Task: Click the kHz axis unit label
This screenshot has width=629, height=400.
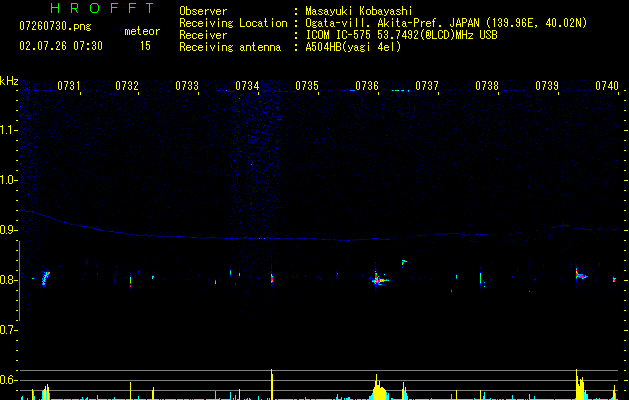Action: (9, 81)
